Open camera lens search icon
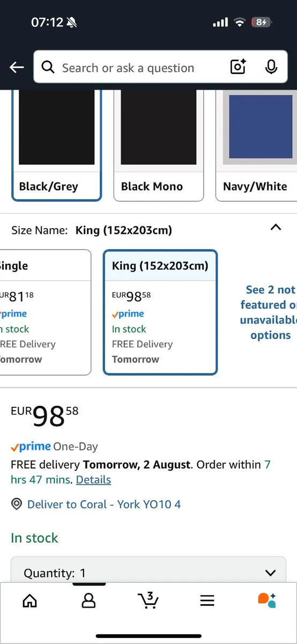Image resolution: width=297 pixels, height=644 pixels. 238,67
